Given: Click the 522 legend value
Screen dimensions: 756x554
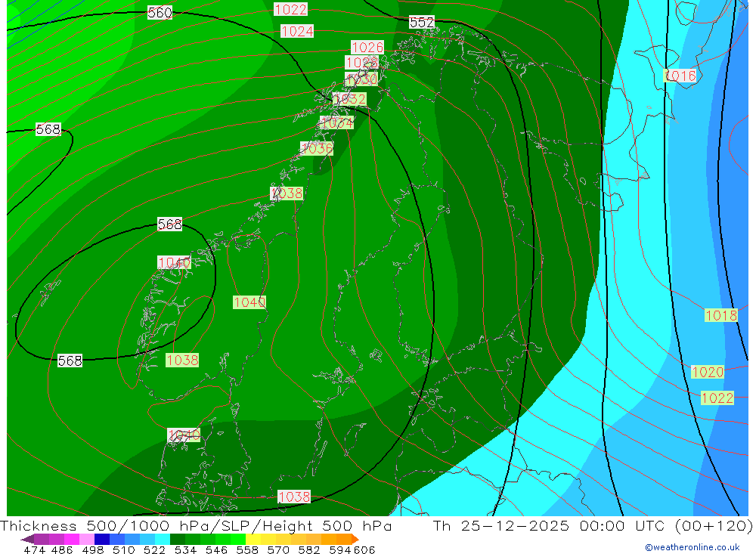Looking at the screenshot, I should coord(154,549).
